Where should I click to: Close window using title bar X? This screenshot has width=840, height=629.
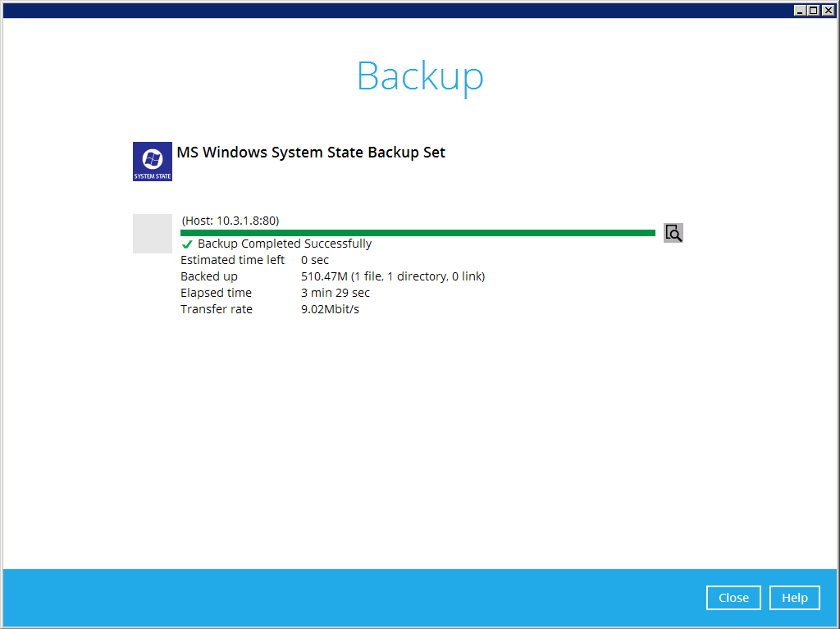tap(828, 10)
